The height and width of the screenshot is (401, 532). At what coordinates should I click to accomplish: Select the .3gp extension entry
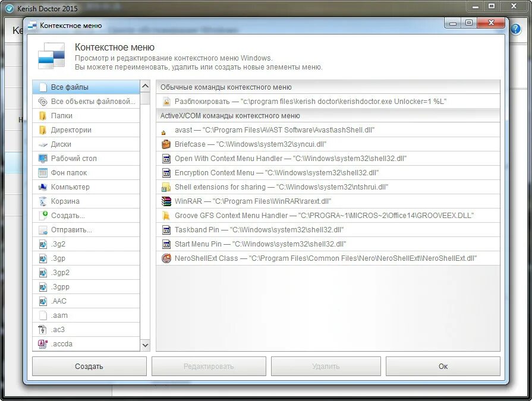click(x=86, y=258)
